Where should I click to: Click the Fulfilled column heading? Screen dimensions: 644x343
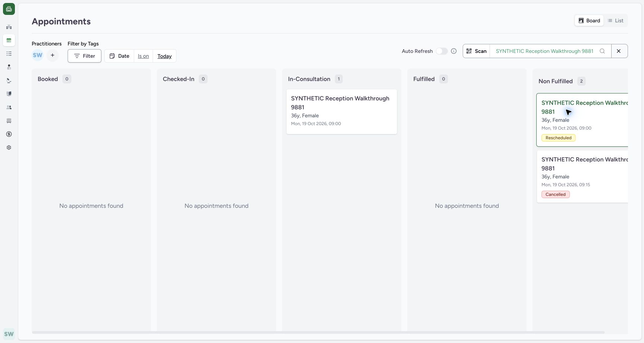click(424, 79)
